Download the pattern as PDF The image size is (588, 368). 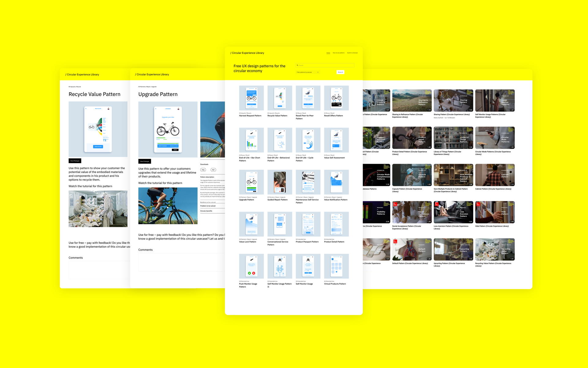pyautogui.click(x=213, y=170)
